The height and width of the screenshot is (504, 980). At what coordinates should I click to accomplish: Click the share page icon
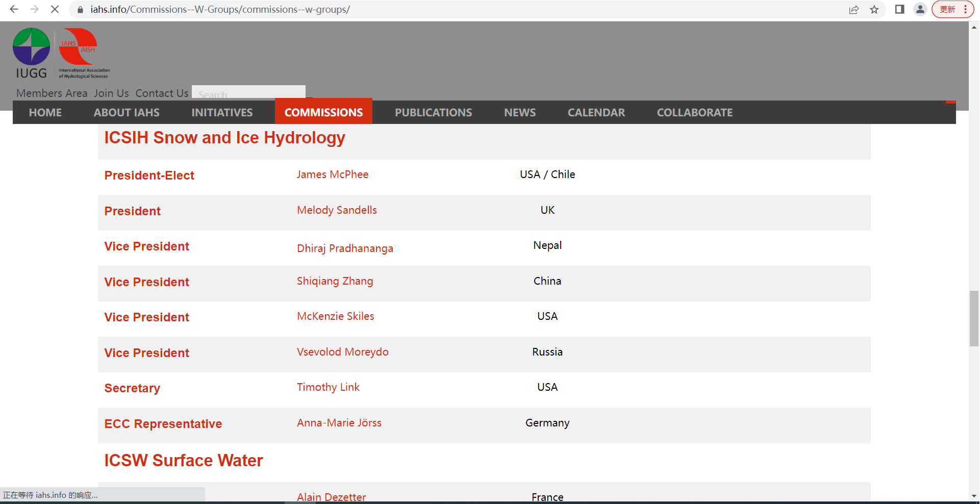[x=853, y=9]
